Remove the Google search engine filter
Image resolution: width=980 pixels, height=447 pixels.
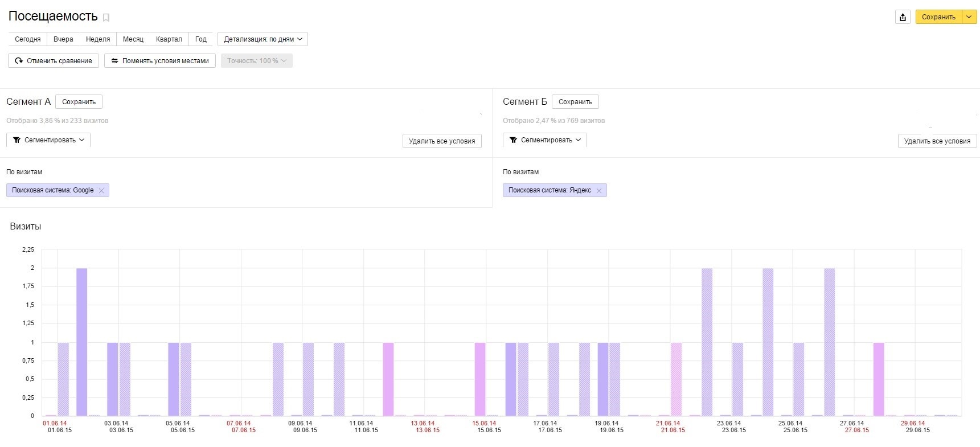click(101, 191)
